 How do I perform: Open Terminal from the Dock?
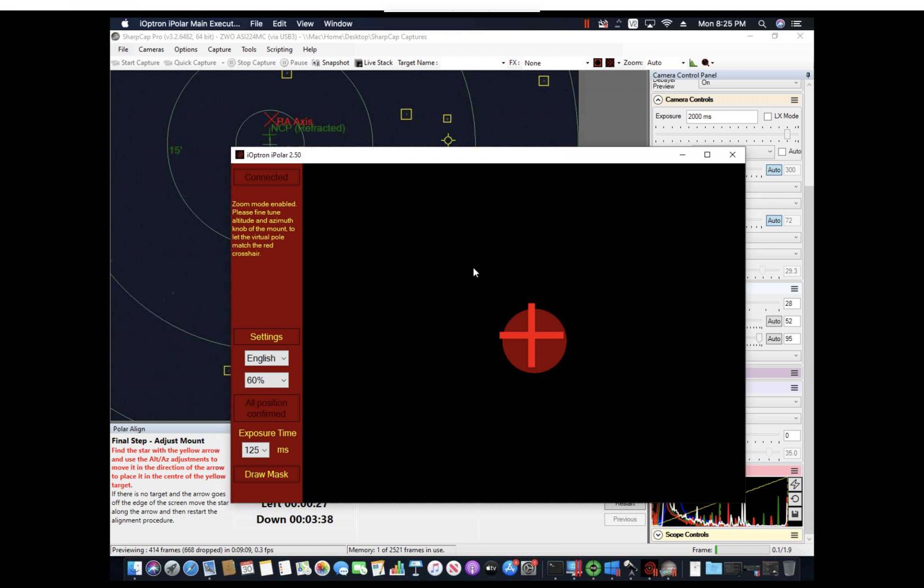[x=555, y=568]
